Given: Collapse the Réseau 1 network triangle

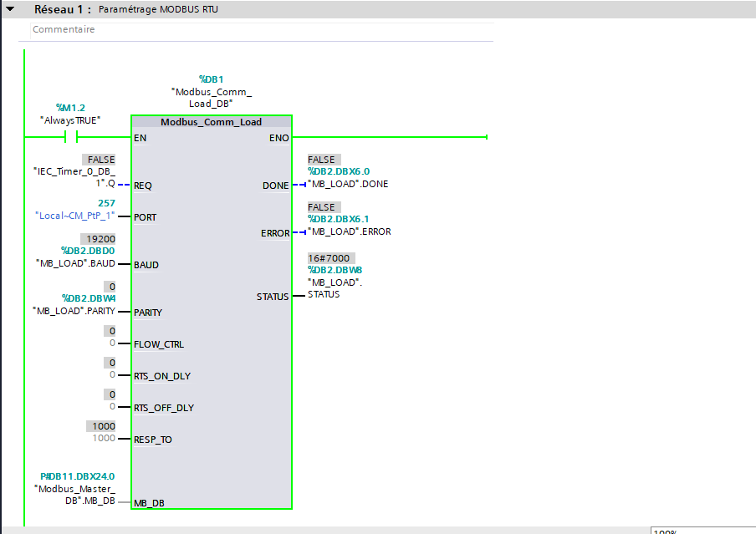Looking at the screenshot, I should [11, 10].
